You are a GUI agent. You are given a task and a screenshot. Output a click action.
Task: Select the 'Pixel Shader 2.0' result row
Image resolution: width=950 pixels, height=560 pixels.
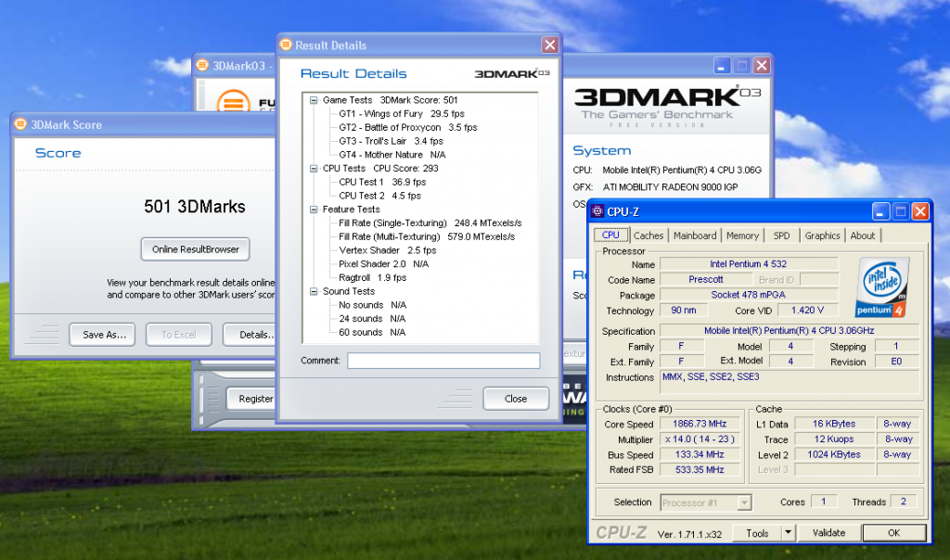coord(383,264)
